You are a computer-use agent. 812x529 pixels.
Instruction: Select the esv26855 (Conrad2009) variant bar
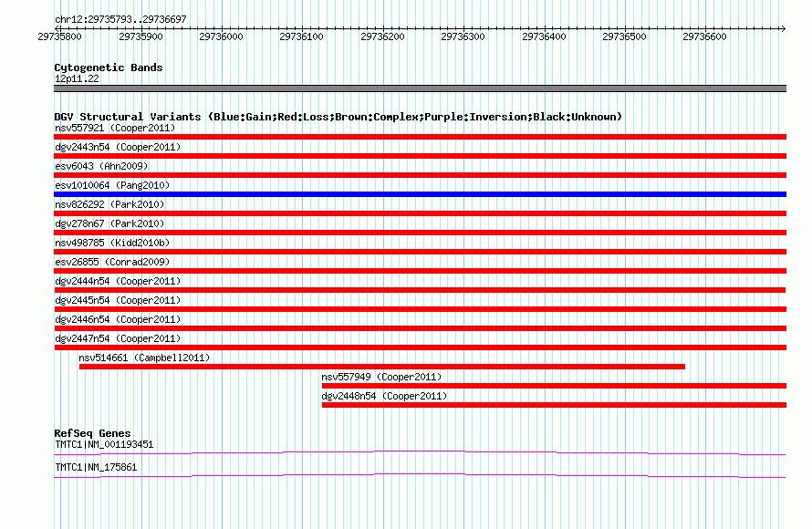tap(420, 271)
